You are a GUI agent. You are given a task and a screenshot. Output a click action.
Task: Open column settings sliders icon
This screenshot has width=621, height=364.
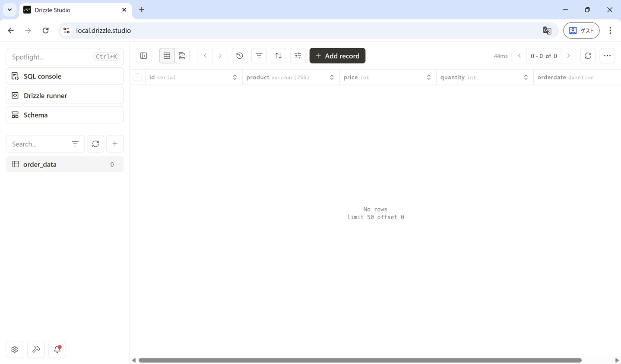(298, 56)
